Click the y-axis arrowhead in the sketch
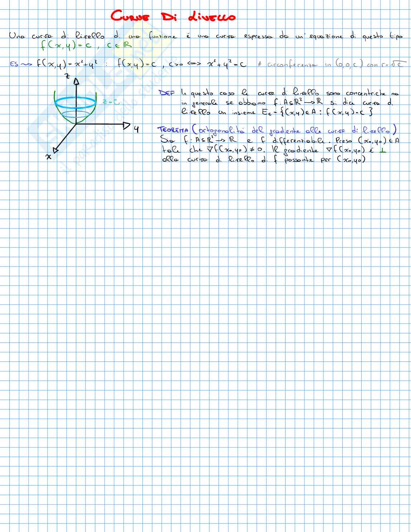The height and width of the screenshot is (532, 411). [126, 125]
